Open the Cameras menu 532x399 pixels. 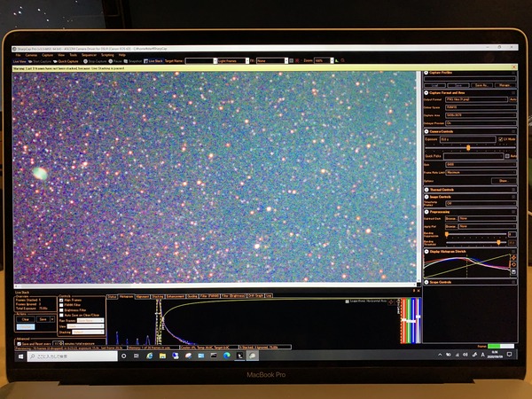(31, 55)
